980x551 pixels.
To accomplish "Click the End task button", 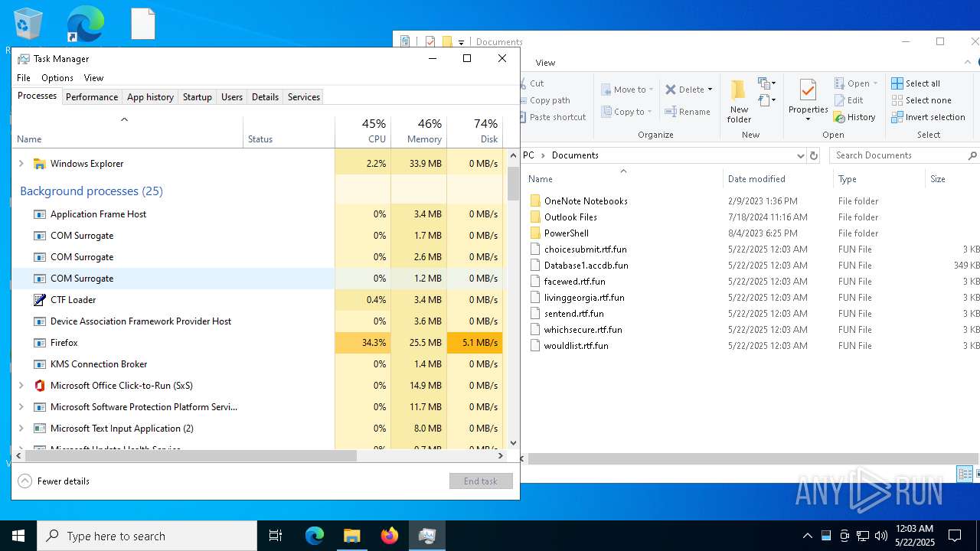I will [481, 481].
